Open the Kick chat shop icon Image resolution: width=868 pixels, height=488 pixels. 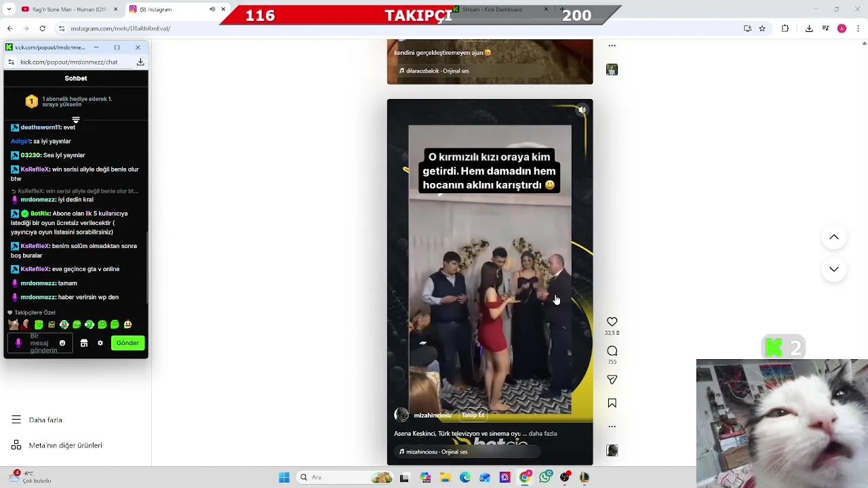[x=84, y=343]
